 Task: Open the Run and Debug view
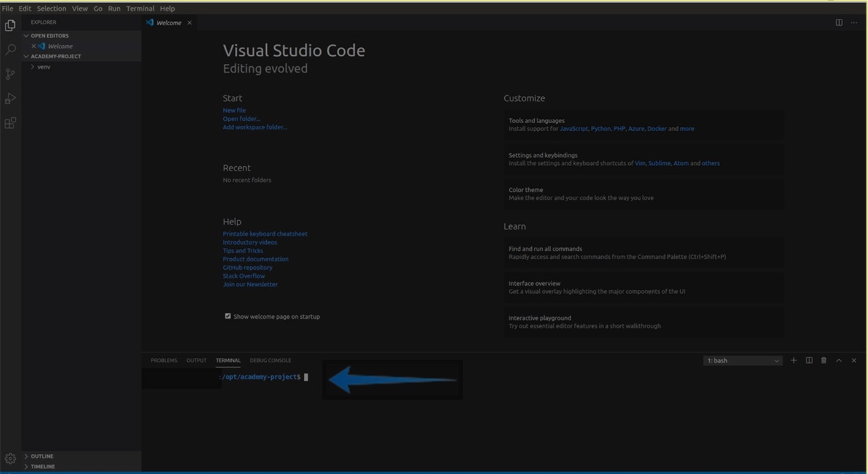10,99
